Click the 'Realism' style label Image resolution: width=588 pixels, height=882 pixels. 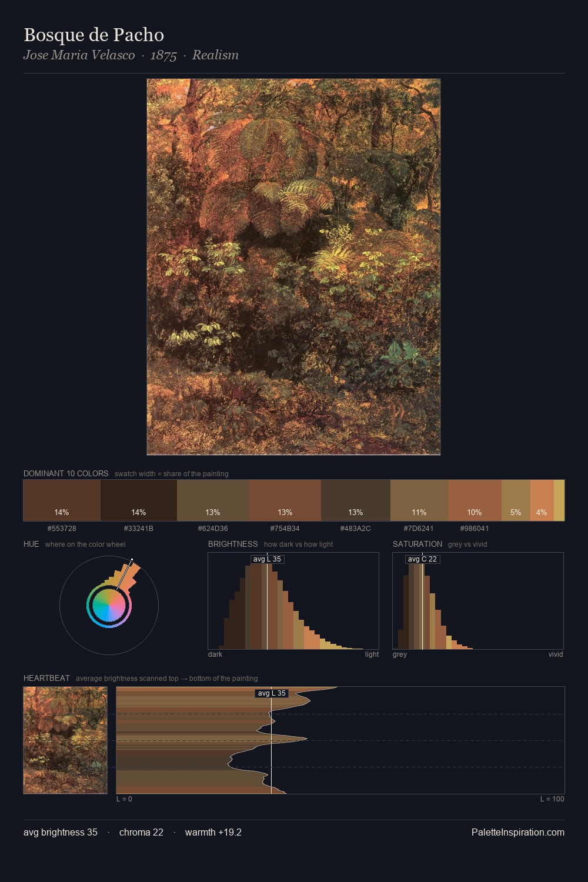point(215,55)
